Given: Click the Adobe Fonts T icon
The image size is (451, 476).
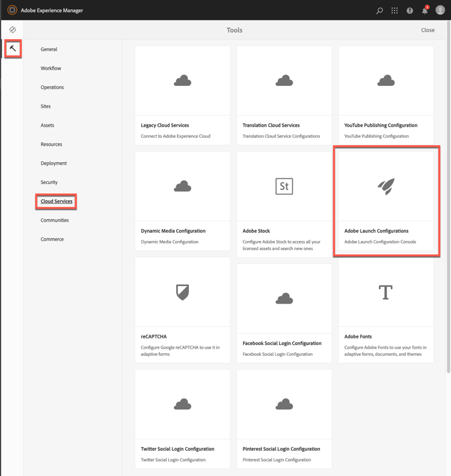Looking at the screenshot, I should pyautogui.click(x=385, y=292).
